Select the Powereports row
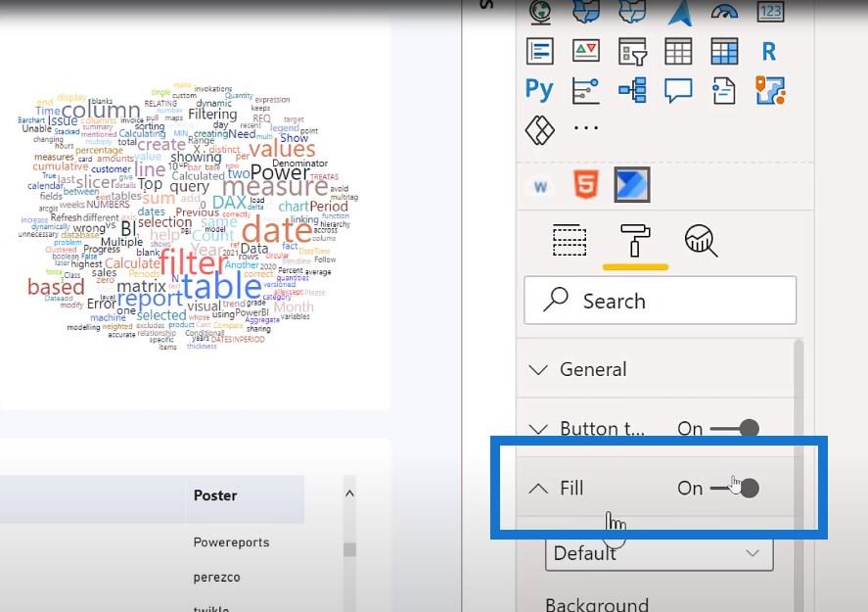The width and height of the screenshot is (868, 612). click(x=231, y=542)
